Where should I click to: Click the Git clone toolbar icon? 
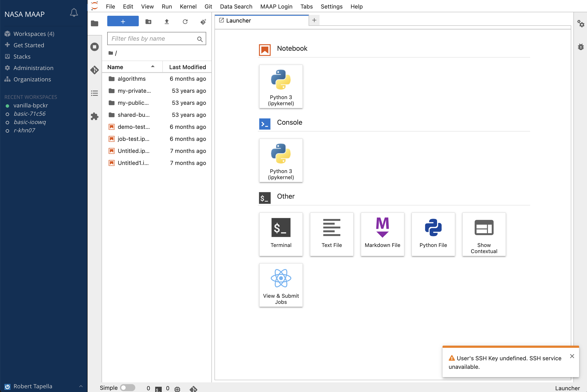203,22
